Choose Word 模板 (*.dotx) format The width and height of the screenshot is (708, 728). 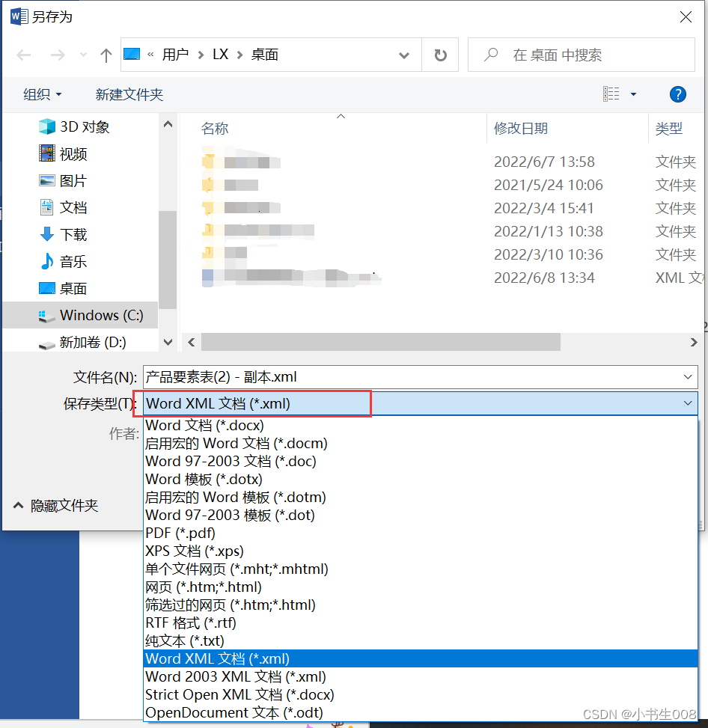(x=421, y=479)
